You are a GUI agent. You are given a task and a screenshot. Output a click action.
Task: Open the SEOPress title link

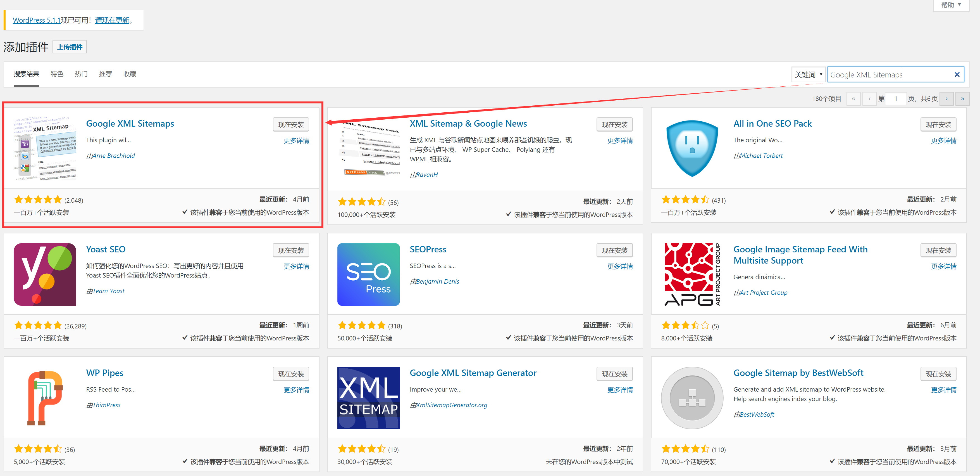(428, 249)
